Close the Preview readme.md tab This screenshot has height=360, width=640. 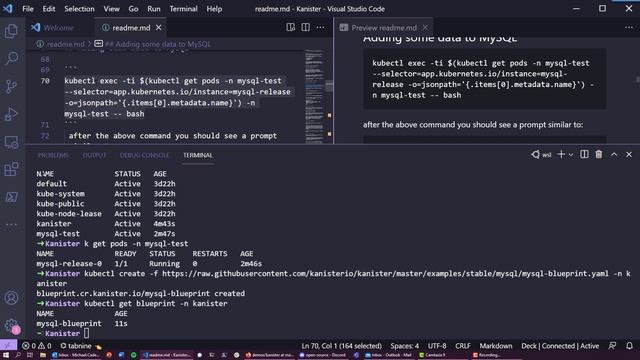tap(425, 27)
